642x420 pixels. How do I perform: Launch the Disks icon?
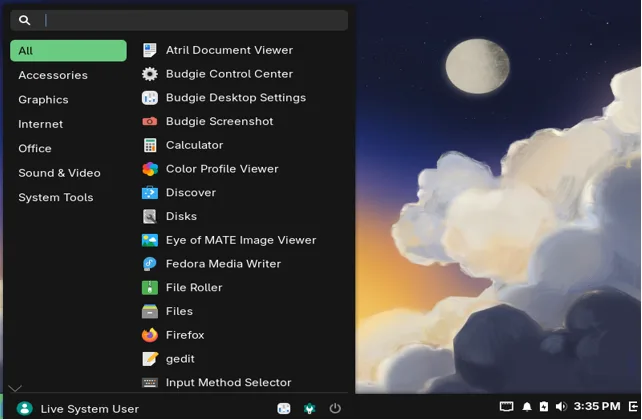[x=149, y=217]
